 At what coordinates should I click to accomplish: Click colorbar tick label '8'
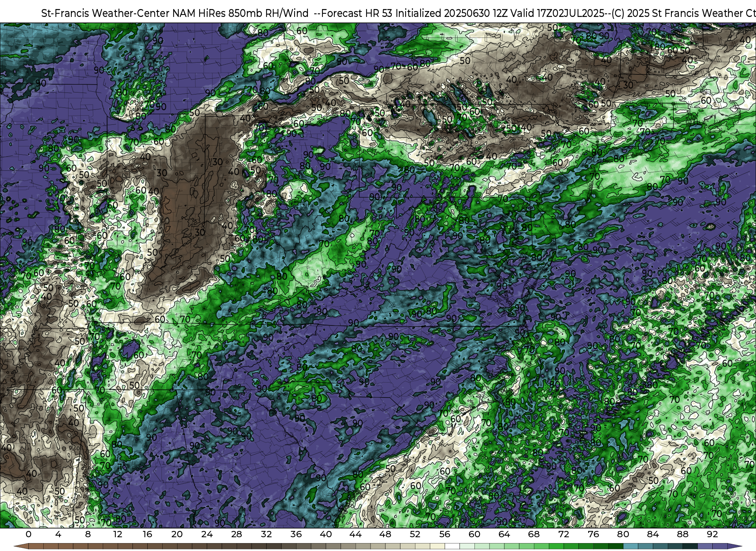[88, 534]
